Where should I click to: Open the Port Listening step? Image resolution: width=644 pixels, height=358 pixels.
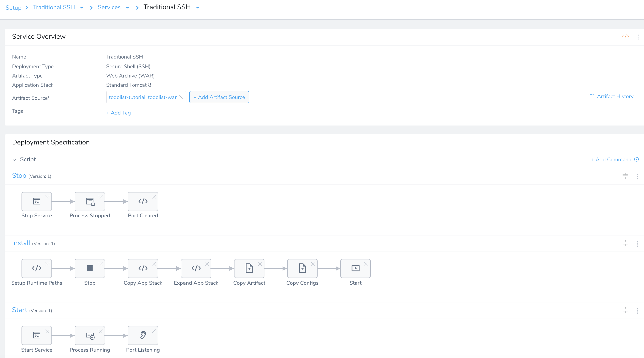click(143, 335)
